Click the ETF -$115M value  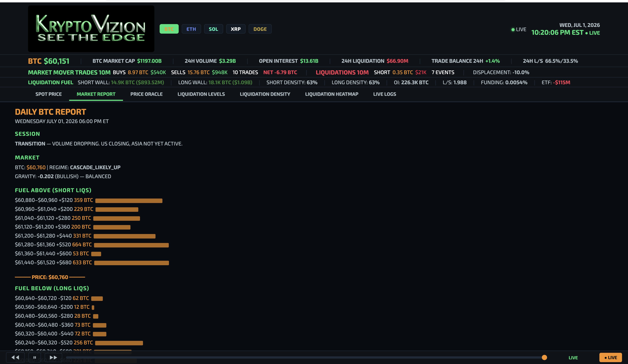[x=561, y=82]
